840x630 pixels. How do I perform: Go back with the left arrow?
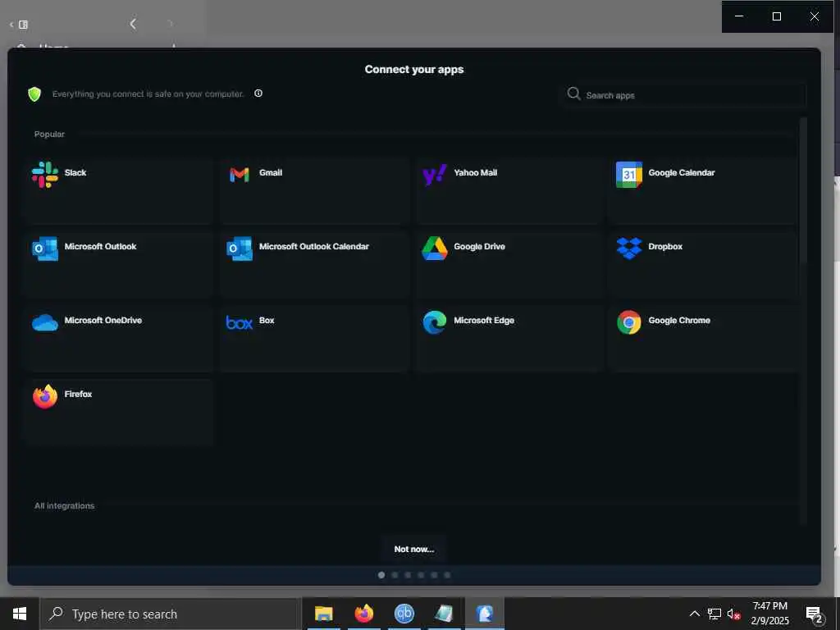coord(133,24)
